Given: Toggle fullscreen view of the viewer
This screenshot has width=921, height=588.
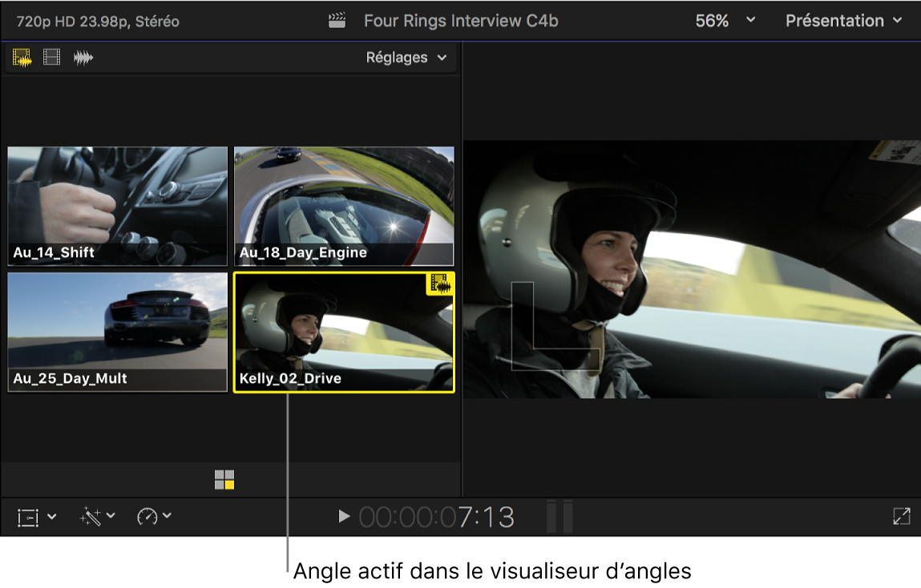Looking at the screenshot, I should [x=900, y=517].
